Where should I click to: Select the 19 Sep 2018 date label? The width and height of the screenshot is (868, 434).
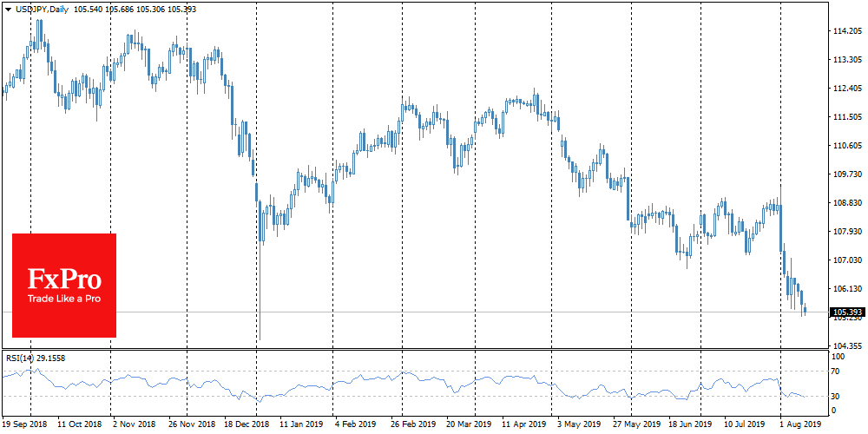24,425
